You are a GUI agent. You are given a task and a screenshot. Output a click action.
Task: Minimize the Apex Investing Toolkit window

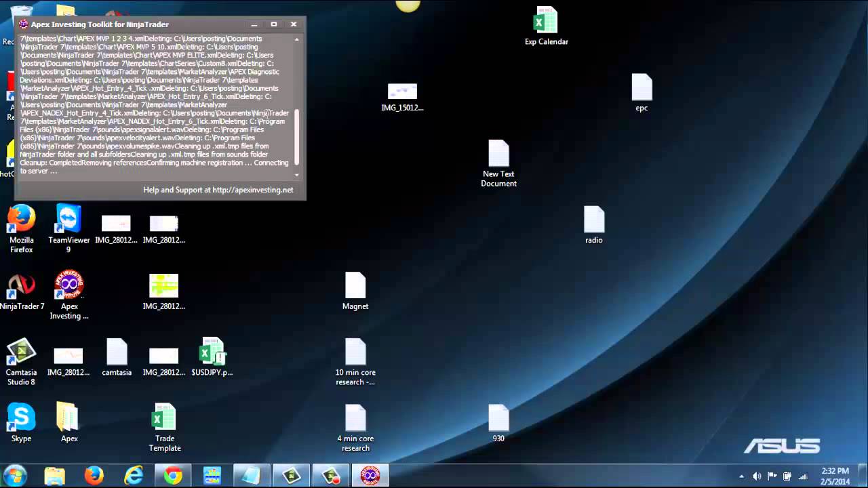tap(254, 24)
